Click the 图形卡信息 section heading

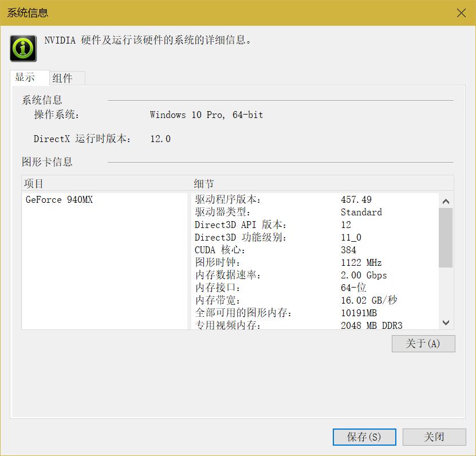47,162
